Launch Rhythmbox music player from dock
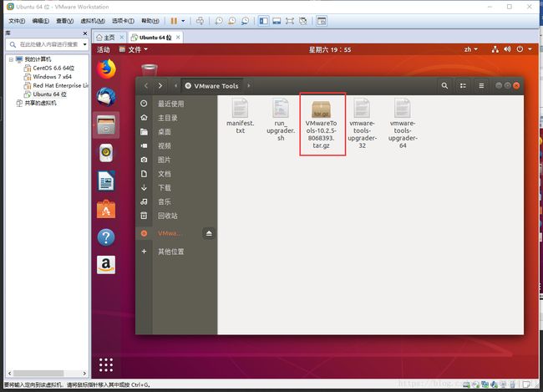Image resolution: width=543 pixels, height=392 pixels. click(106, 153)
